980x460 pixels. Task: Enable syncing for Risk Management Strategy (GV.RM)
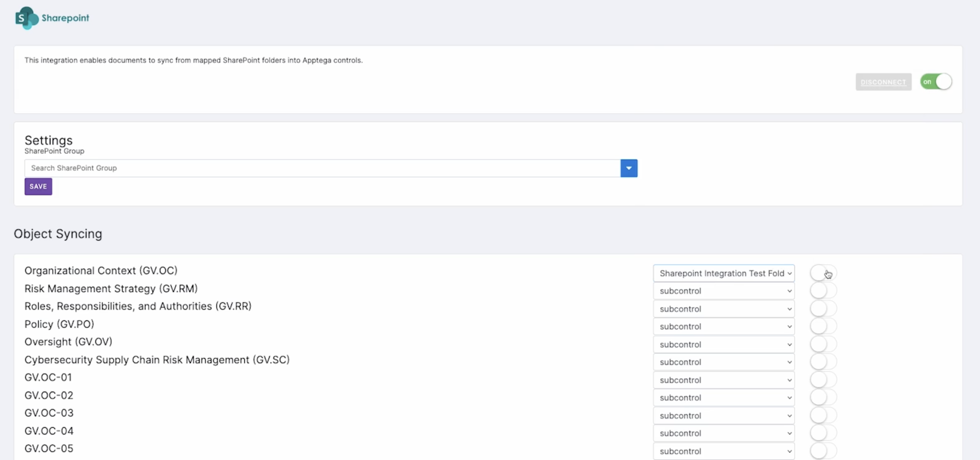[823, 291]
